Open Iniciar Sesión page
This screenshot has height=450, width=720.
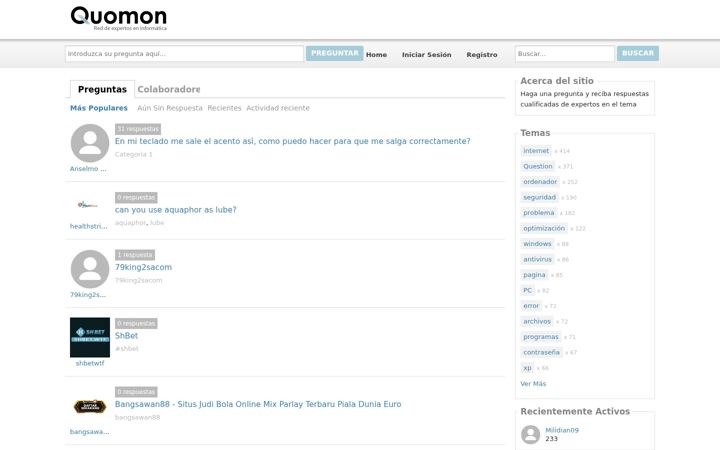(427, 55)
